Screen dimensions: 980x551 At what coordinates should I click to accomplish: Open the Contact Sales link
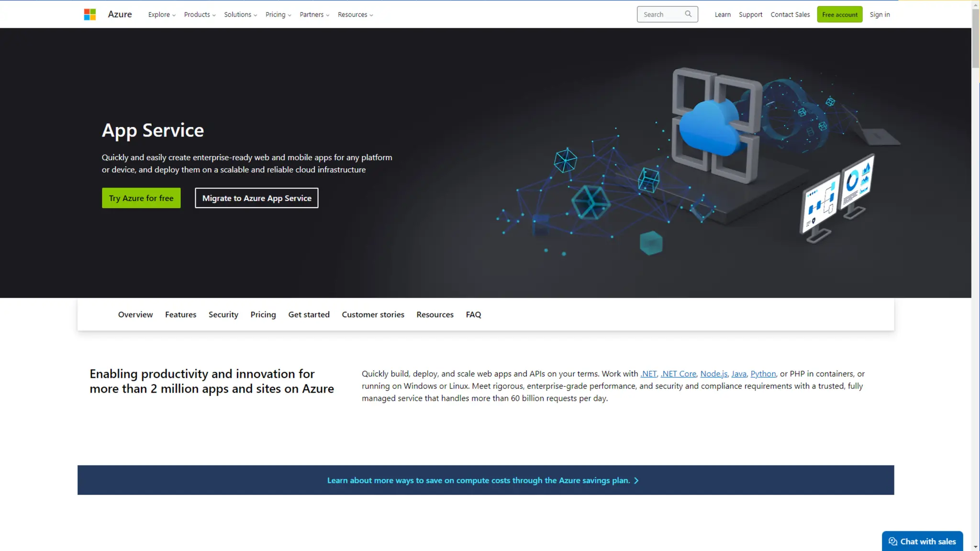click(790, 14)
